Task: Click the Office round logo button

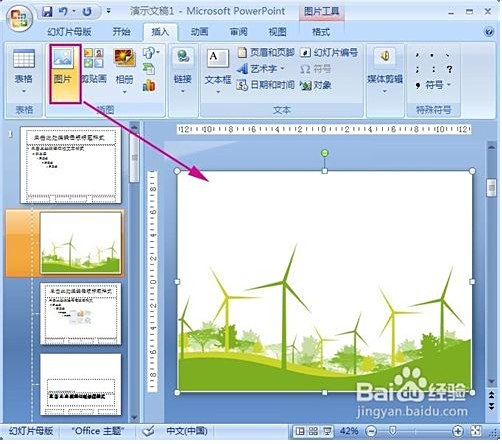Action: click(19, 18)
